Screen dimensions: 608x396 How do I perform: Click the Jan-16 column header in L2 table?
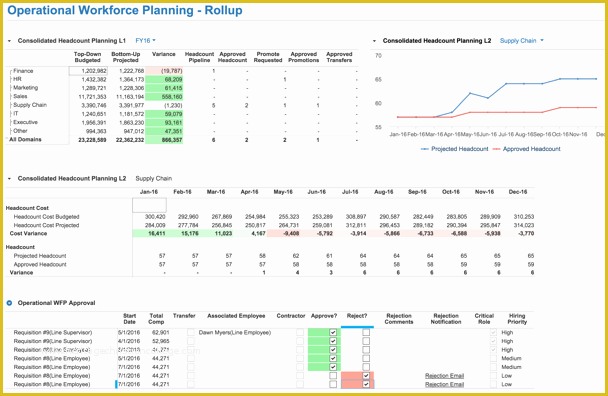tap(149, 192)
